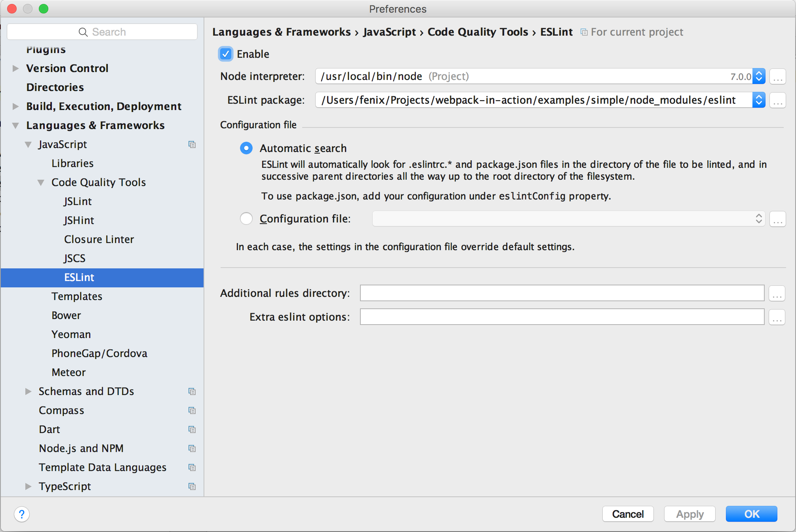The height and width of the screenshot is (532, 796).
Task: Open the ESLint package path dropdown
Action: point(759,100)
